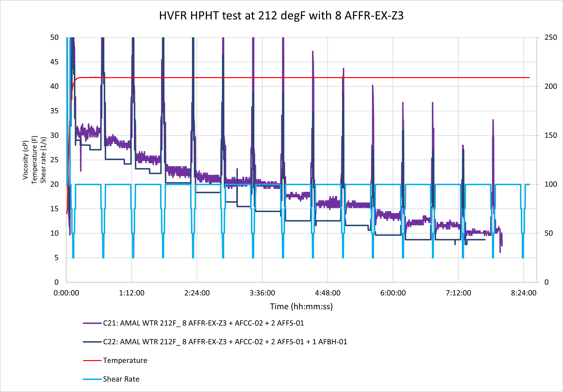Screen dimensions: 563x392
Task: Click the 2:24:00 time axis label
Action: click(x=197, y=293)
